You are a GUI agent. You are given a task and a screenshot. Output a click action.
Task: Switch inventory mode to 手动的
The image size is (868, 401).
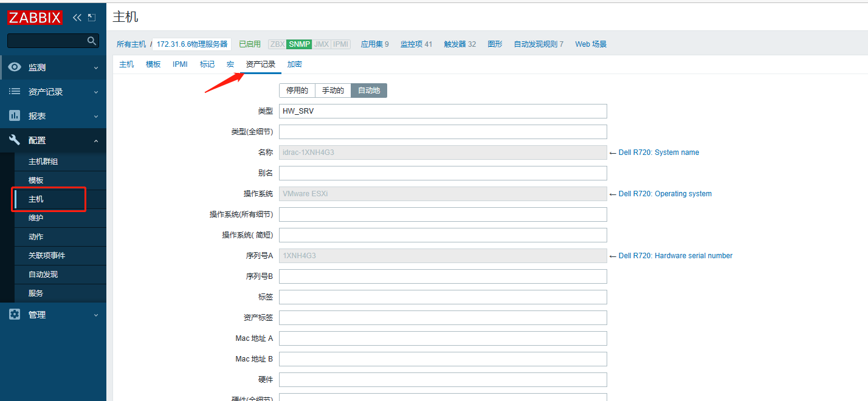click(332, 90)
